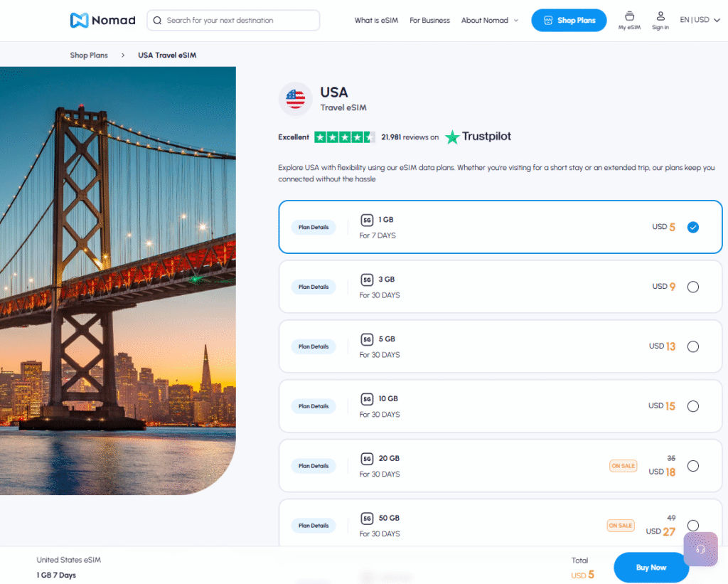Click the Trustpilot star logo
This screenshot has height=584, width=728.
coord(452,137)
